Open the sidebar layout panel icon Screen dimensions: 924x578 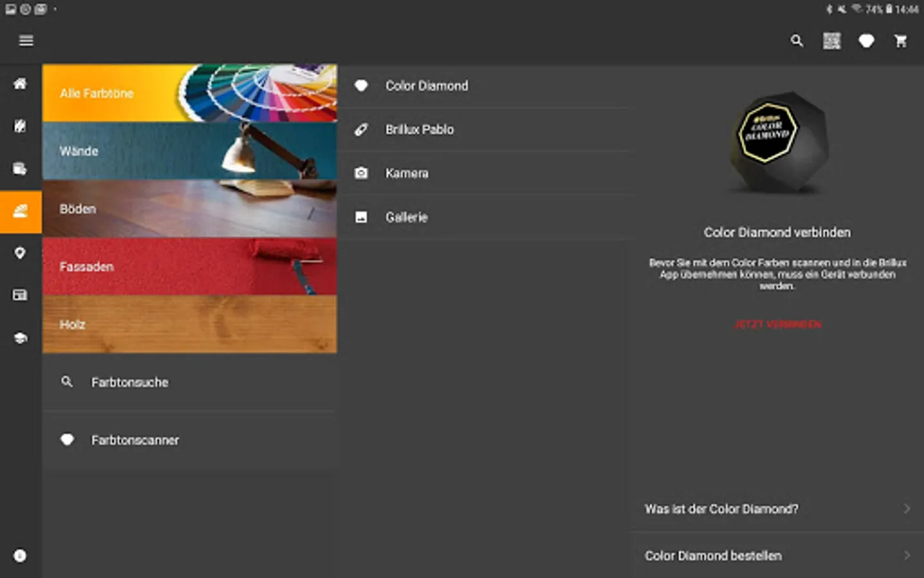(x=21, y=295)
